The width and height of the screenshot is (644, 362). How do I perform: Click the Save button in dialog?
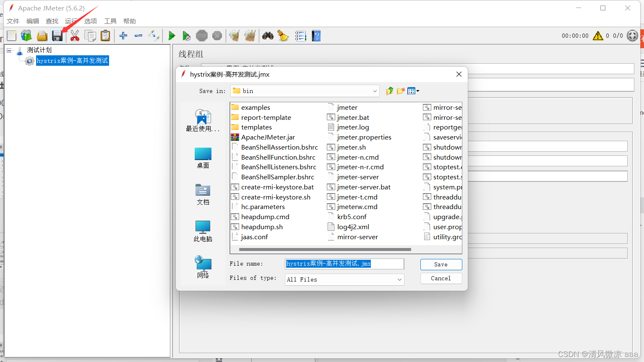(441, 264)
